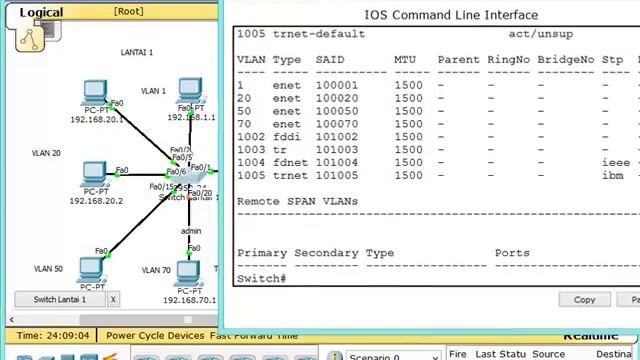Close the Switch Lantai 1 tab with X
The image size is (640, 360).
[113, 300]
